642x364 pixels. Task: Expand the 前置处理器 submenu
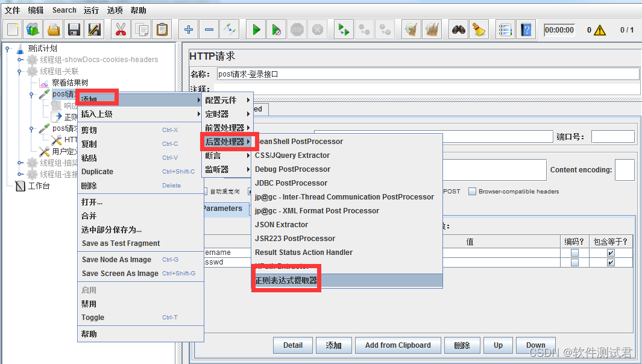tap(227, 128)
